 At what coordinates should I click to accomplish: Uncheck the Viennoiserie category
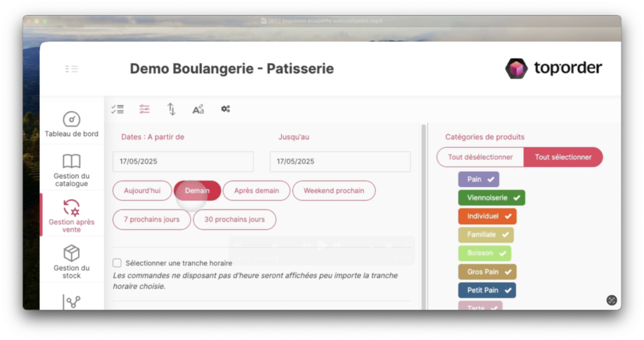tap(491, 198)
